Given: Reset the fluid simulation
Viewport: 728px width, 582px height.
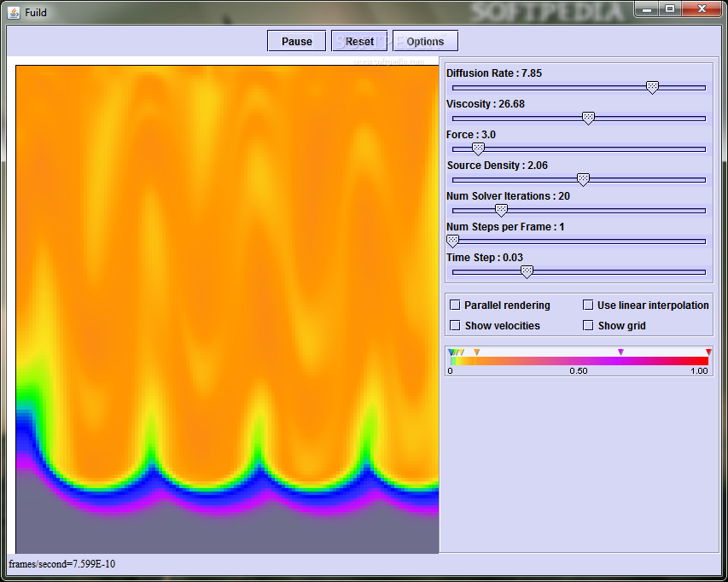Looking at the screenshot, I should click(359, 41).
